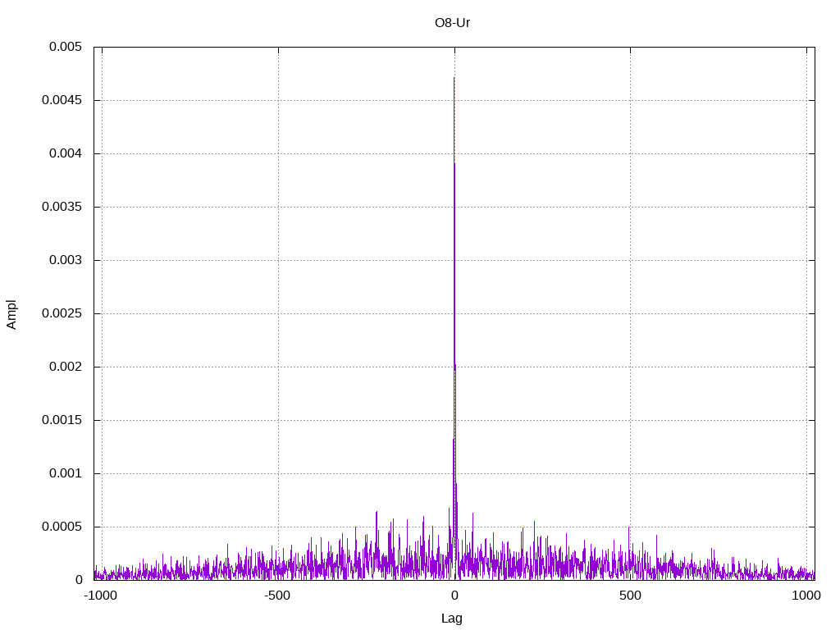Click the 500 x-axis tick label
This screenshot has height=630, width=840.
click(630, 596)
